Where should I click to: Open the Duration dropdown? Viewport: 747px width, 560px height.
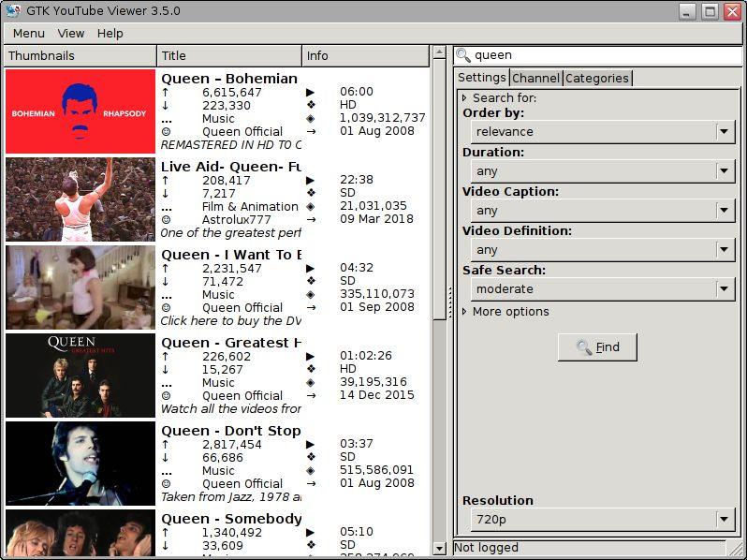[x=603, y=170]
